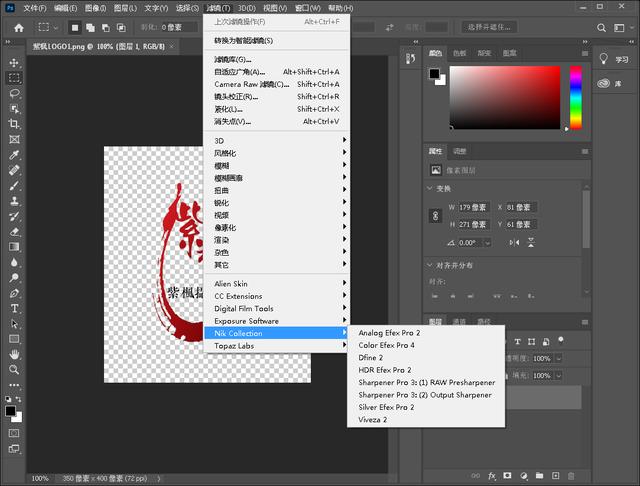The width and height of the screenshot is (640, 486).
Task: Toggle Quick Mask mode
Action: click(x=14, y=433)
